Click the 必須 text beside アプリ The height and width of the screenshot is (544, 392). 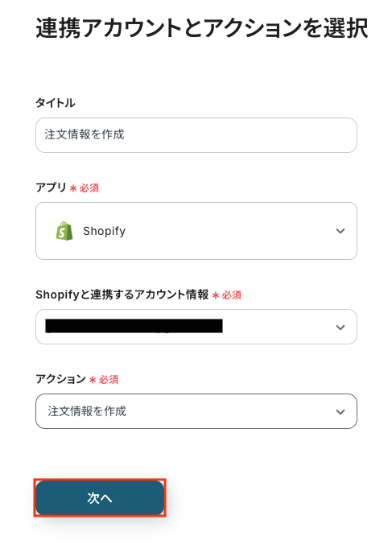[89, 188]
